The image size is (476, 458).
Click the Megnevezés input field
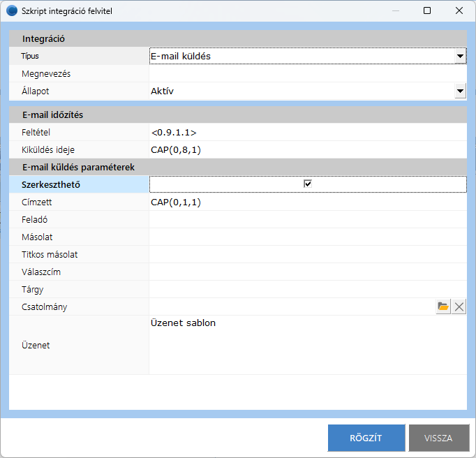(x=307, y=73)
